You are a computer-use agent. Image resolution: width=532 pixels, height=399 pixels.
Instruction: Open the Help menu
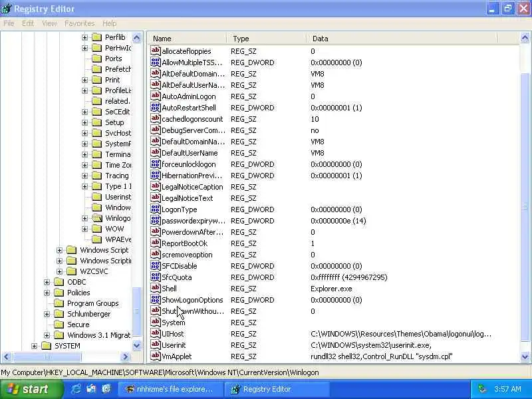click(109, 23)
